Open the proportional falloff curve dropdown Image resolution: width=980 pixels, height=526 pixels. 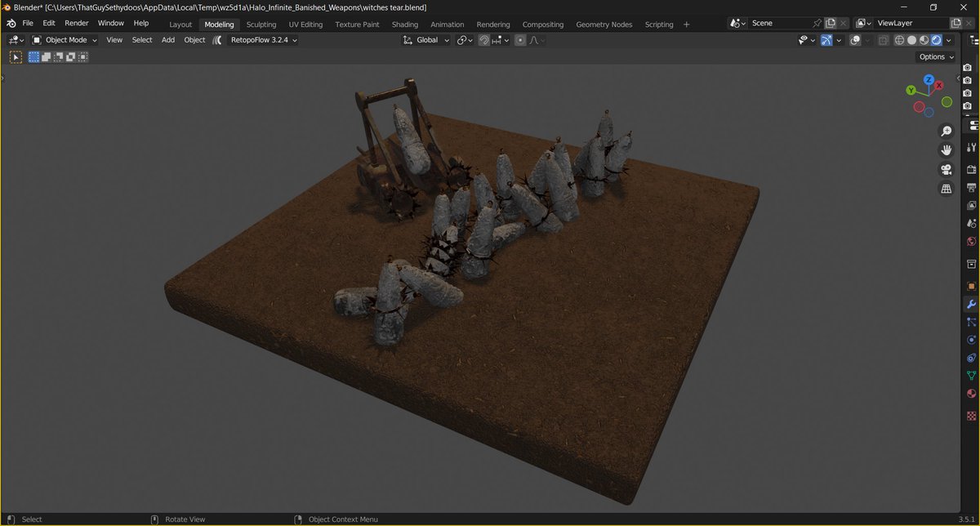tap(536, 40)
